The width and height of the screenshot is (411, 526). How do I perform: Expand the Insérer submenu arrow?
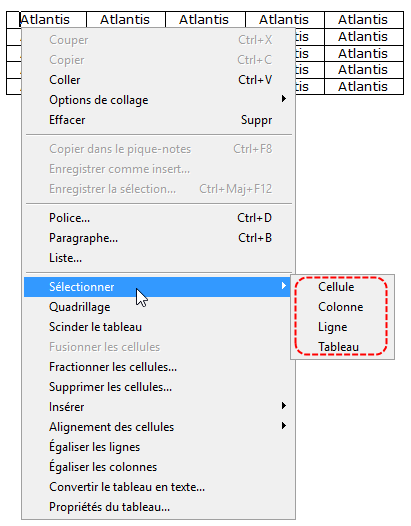click(284, 406)
